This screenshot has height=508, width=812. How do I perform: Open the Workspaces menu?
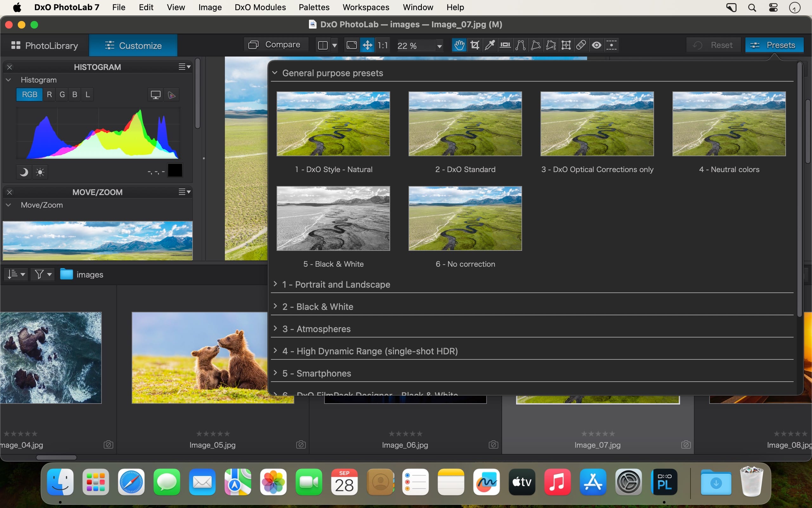coord(366,7)
